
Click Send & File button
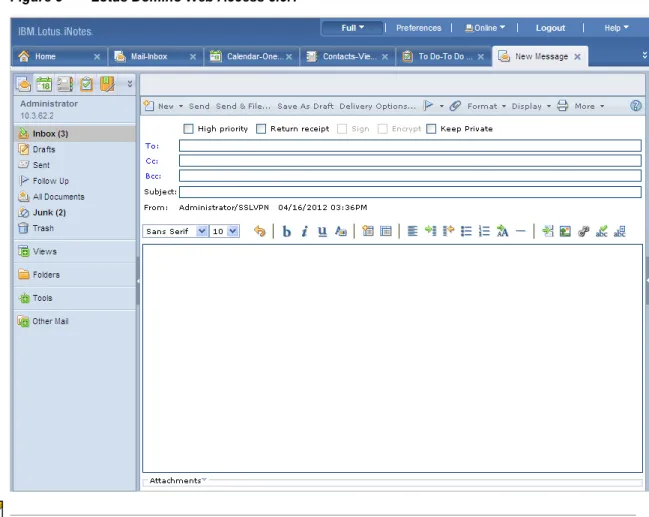[x=243, y=106]
